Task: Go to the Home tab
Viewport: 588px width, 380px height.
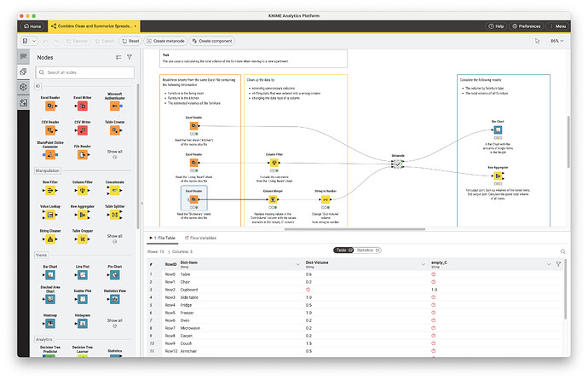Action: click(32, 26)
